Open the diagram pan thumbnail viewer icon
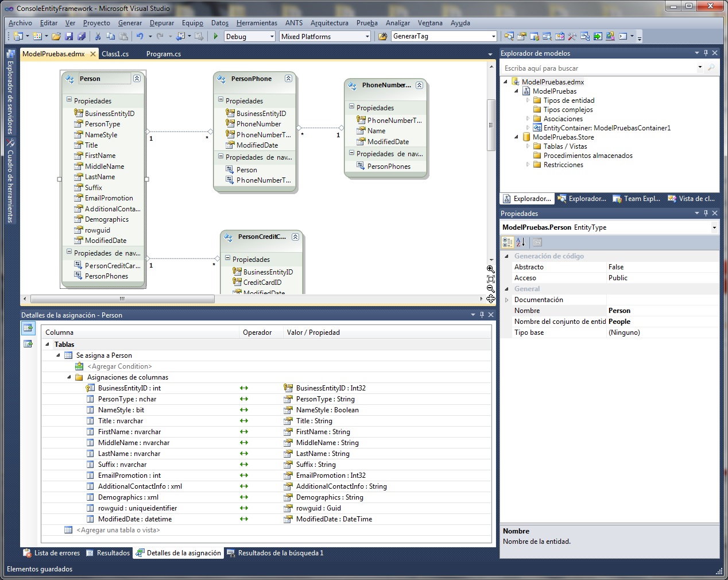 (491, 299)
